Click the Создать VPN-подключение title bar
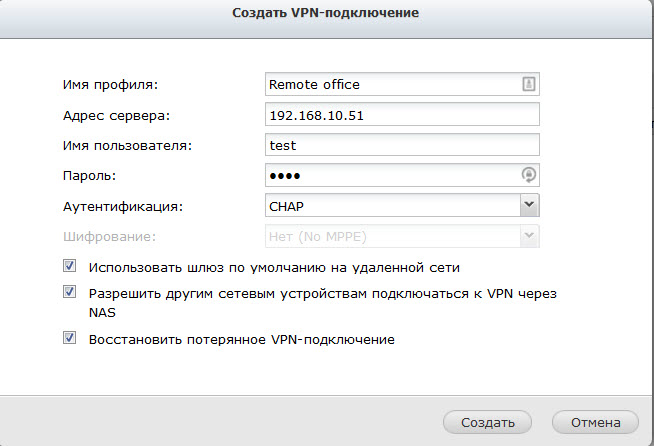 point(326,13)
